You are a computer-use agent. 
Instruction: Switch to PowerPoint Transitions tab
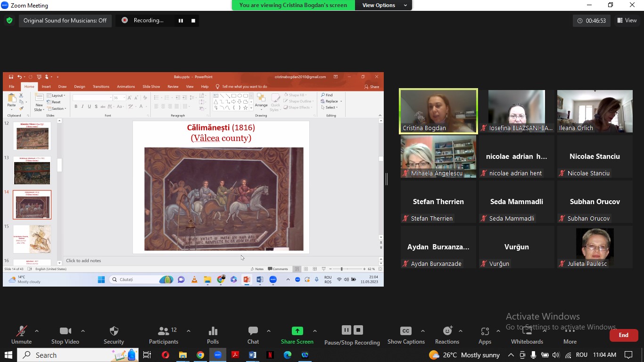(101, 87)
